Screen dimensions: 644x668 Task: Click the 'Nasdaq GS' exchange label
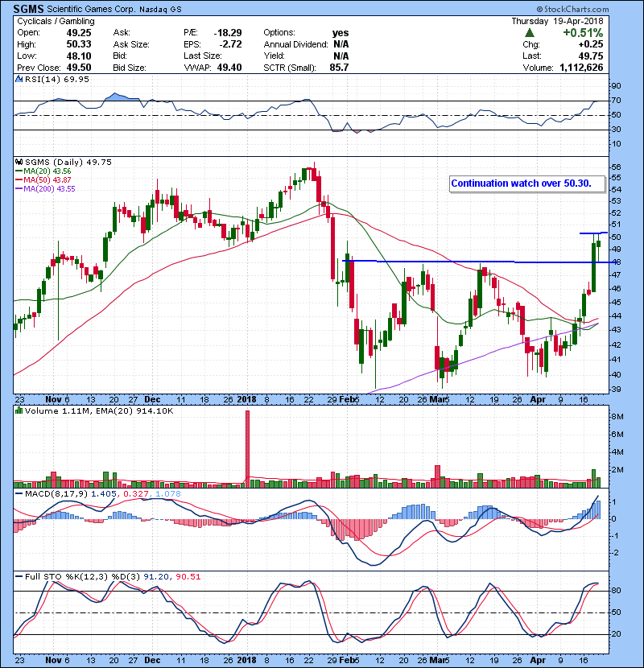(161, 10)
